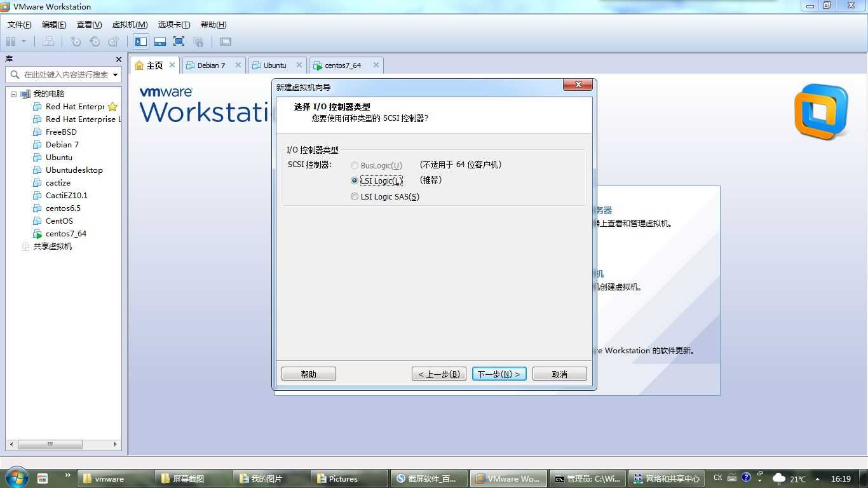The height and width of the screenshot is (488, 868).
Task: Click the help question mark tray icon
Action: pos(746,477)
